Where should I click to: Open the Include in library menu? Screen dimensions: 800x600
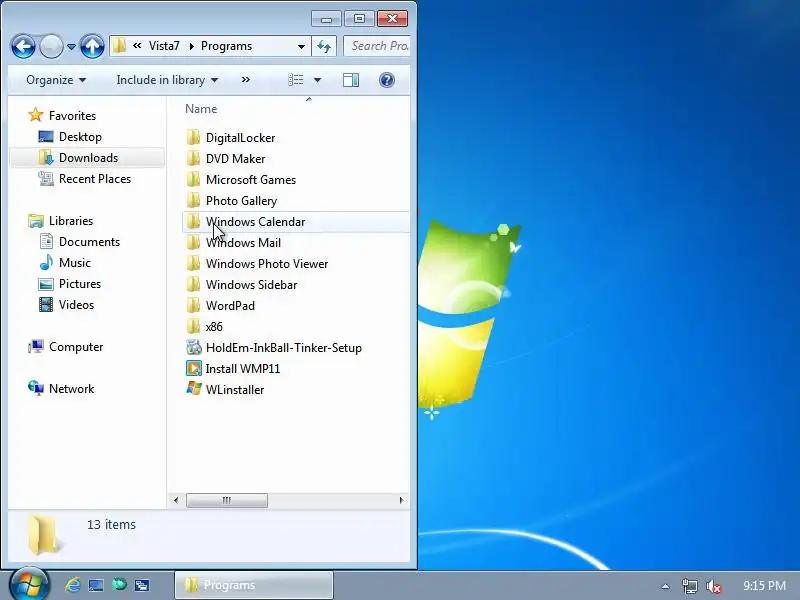[167, 80]
